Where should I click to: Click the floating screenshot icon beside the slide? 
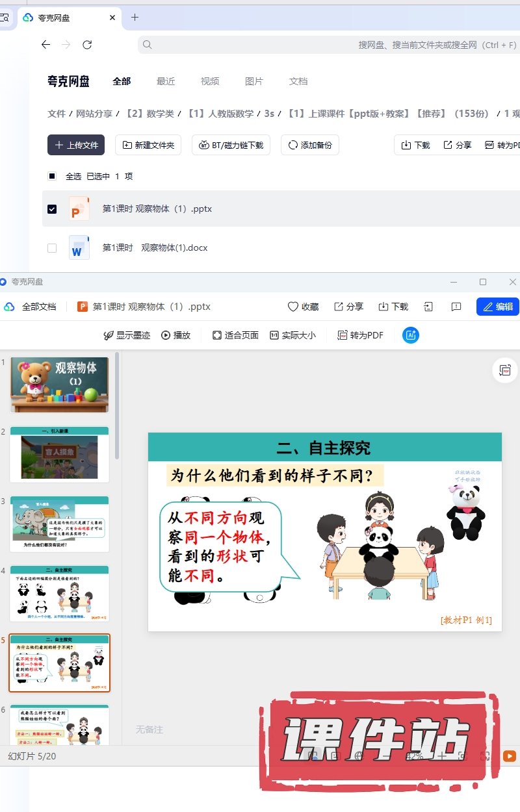pos(504,370)
